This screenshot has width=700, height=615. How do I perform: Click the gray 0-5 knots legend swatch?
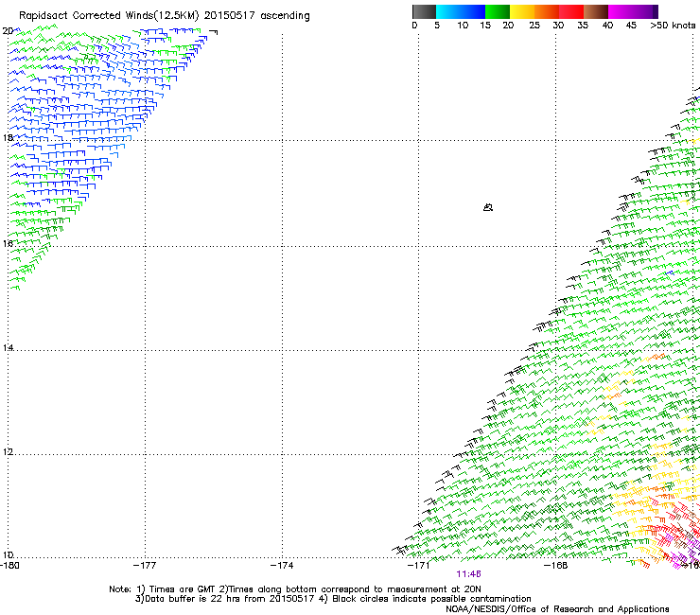click(x=424, y=11)
